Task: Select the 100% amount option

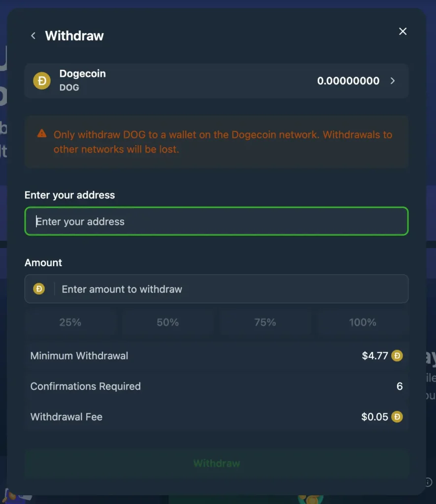Action: [363, 322]
